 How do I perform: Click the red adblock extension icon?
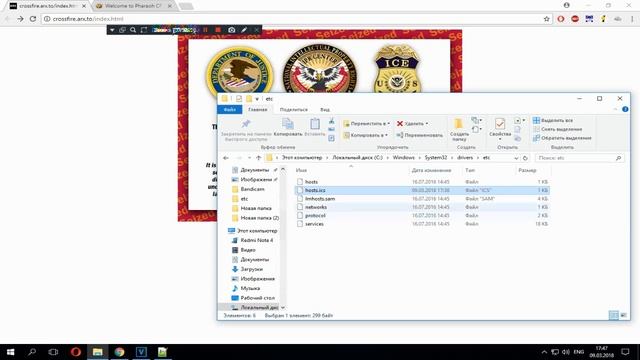coord(575,19)
